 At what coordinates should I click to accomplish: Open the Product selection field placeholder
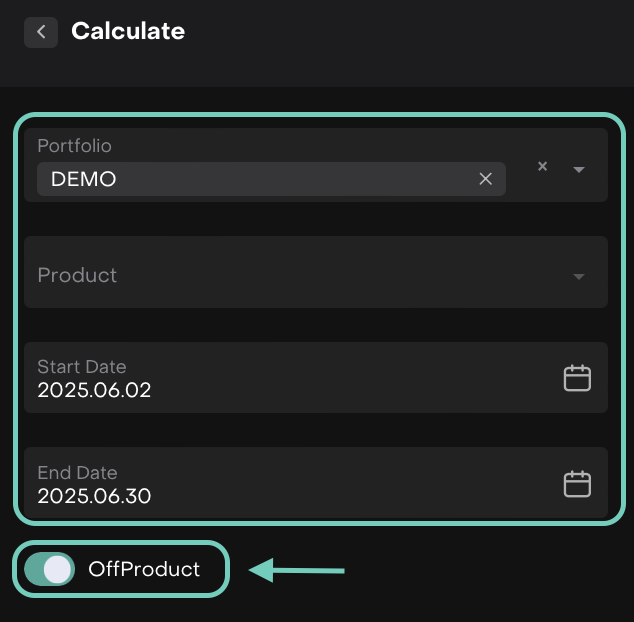tap(78, 275)
